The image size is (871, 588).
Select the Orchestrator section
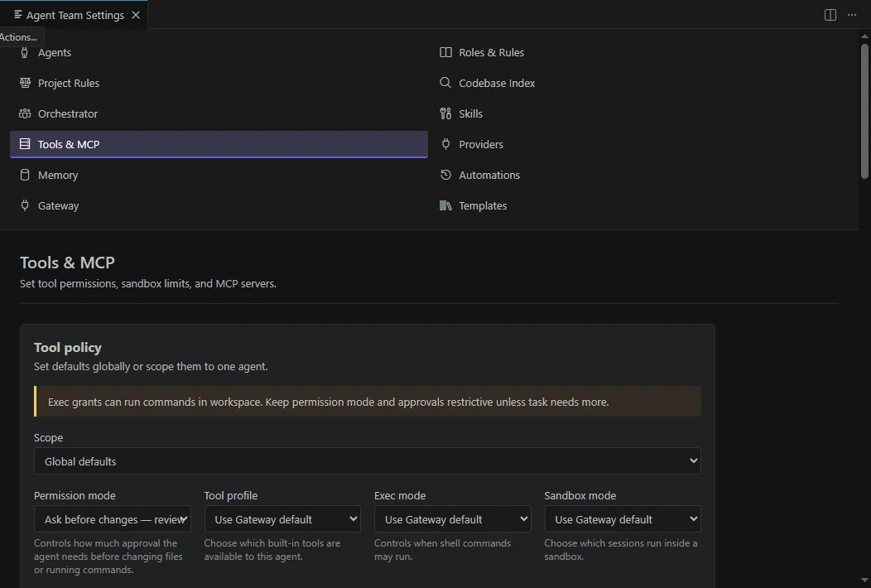coord(219,113)
